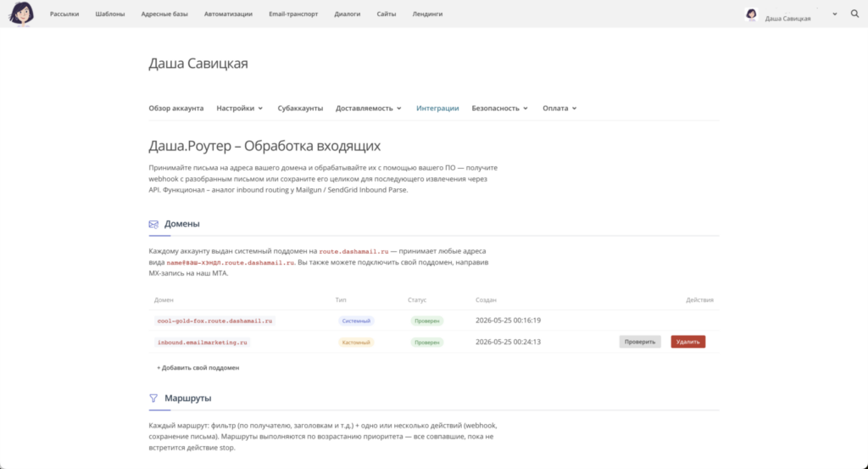Click the Маршруты section heading
Viewport: 868px width, 469px height.
coord(187,398)
